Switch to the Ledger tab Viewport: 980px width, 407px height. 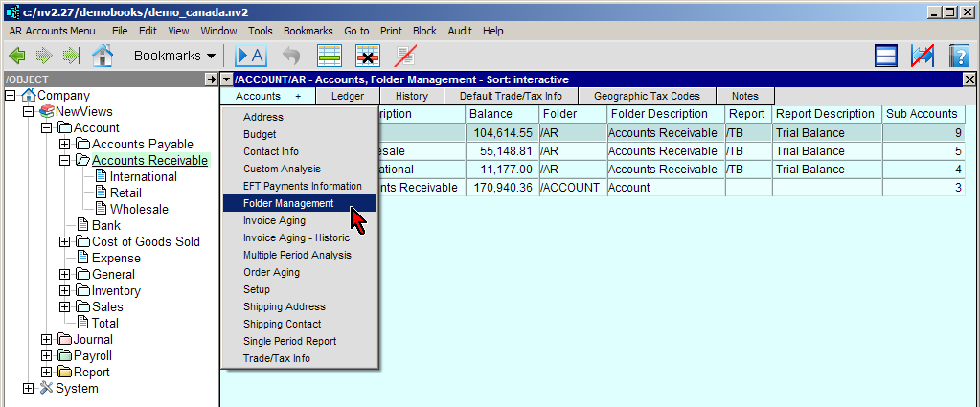348,96
